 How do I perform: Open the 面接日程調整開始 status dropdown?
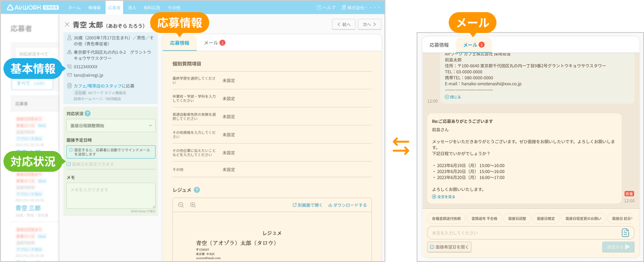pyautogui.click(x=111, y=126)
